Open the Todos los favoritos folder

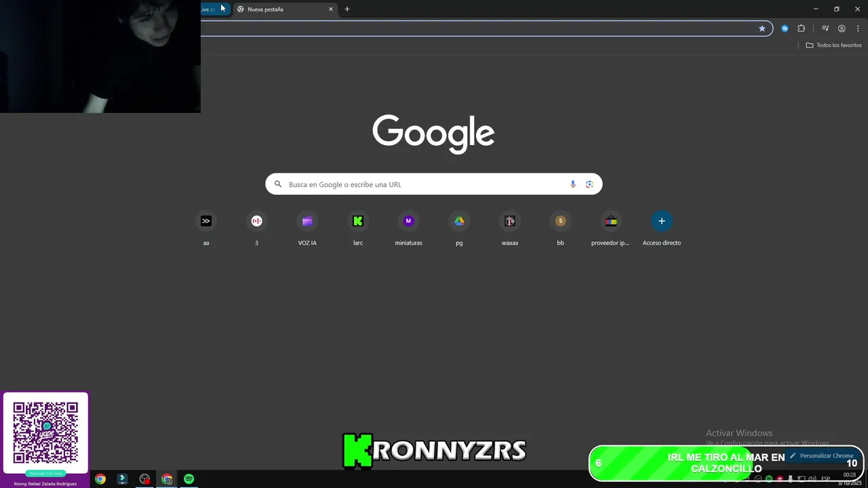[x=833, y=45]
